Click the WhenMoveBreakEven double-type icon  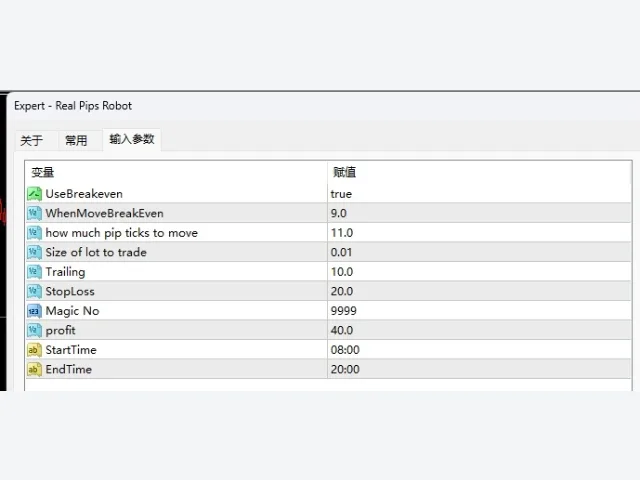[34, 213]
